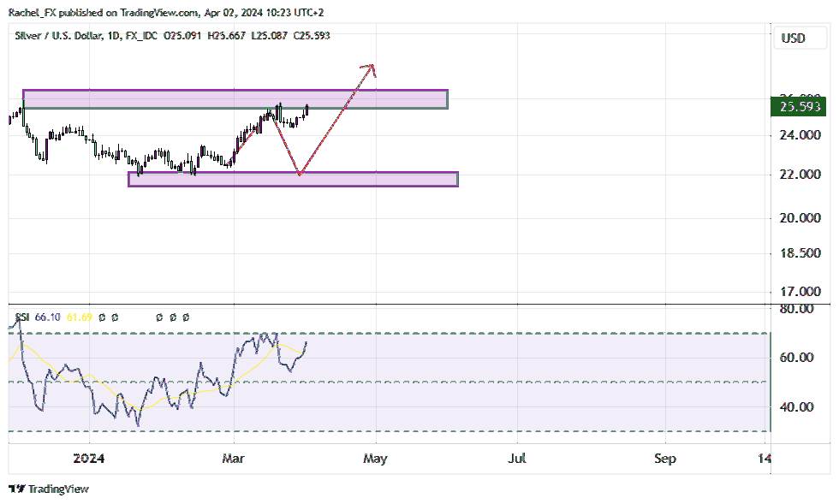Click the yellow RSI average value 61.69

pyautogui.click(x=79, y=317)
